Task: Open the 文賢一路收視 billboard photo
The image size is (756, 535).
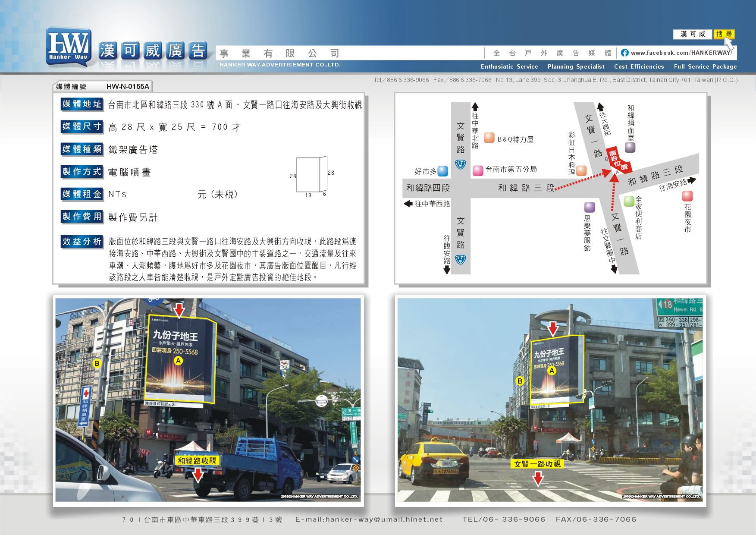Action: 550,400
